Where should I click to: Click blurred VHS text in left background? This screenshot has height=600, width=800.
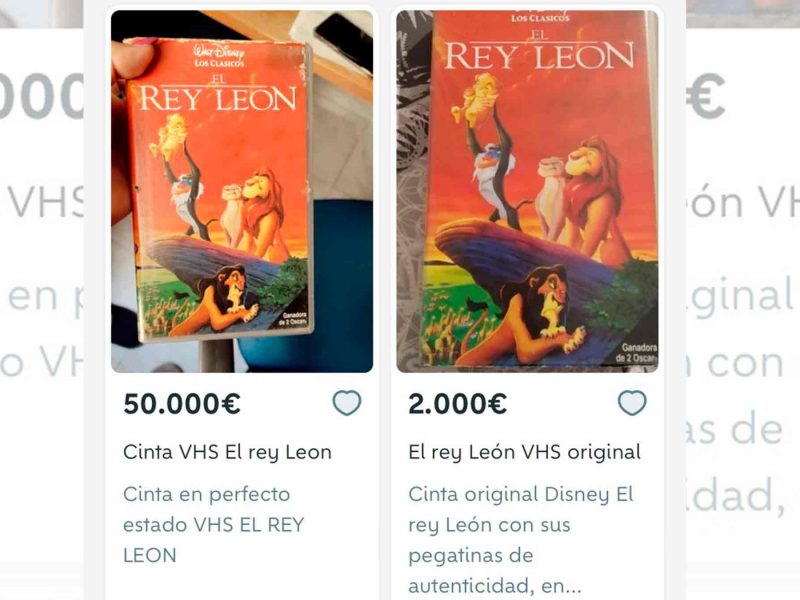(x=47, y=203)
